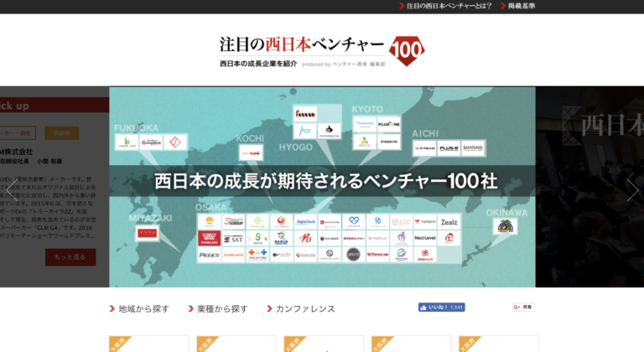
Task: Click the red logo under Miyazaki
Action: tap(147, 233)
